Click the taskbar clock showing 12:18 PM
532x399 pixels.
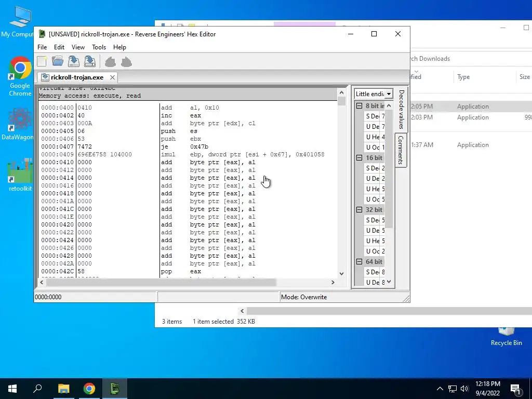487,389
